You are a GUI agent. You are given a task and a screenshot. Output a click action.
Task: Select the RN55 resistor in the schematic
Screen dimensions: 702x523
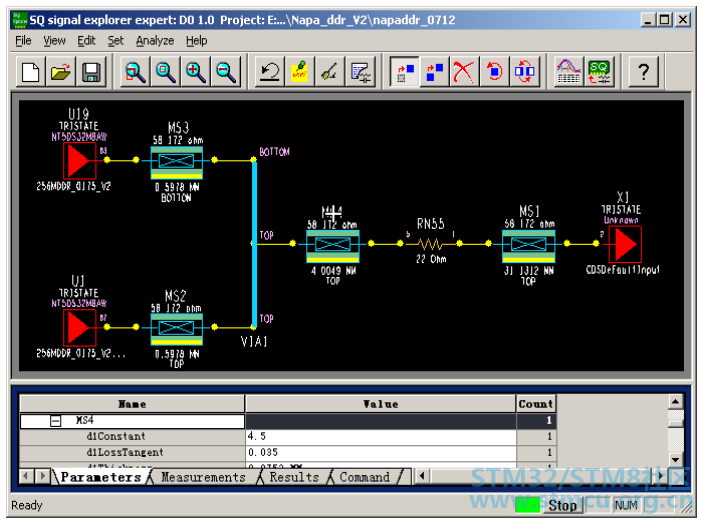click(430, 244)
